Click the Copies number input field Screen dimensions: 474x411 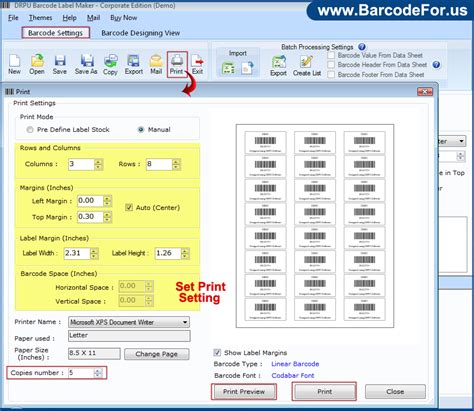81,373
